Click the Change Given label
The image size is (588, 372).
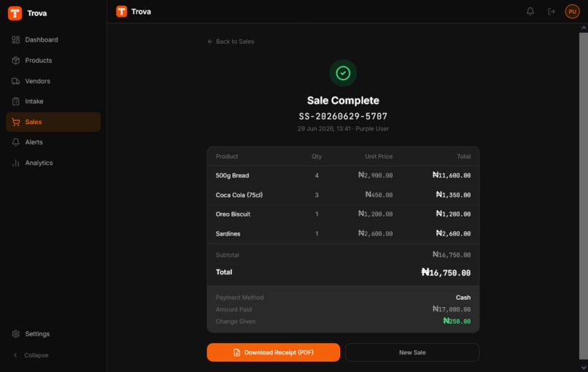[236, 322]
